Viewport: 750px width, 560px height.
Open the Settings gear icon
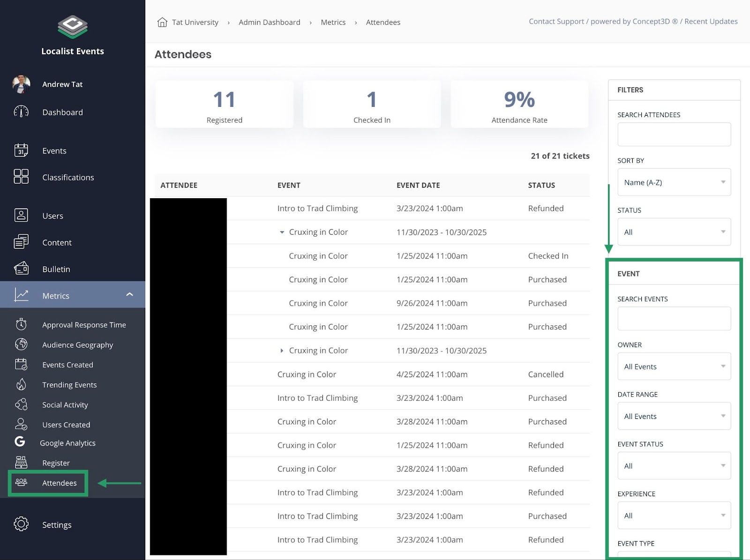[x=21, y=524]
